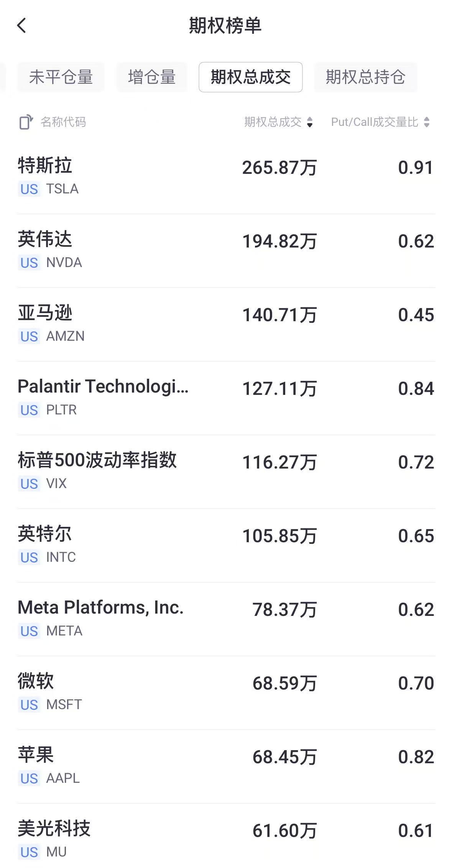Switch to the 未平仓量 tab
Image resolution: width=452 pixels, height=868 pixels.
61,77
